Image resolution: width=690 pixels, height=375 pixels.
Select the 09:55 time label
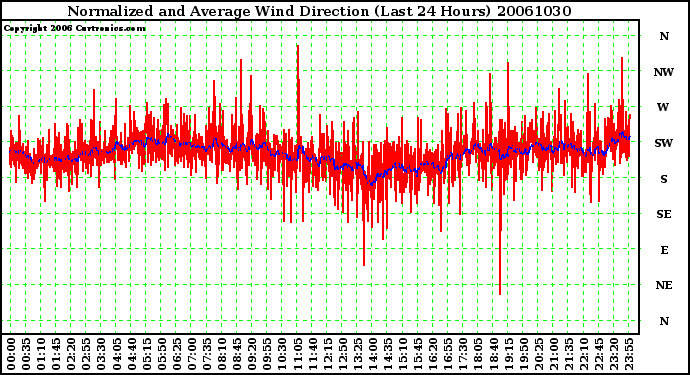267,354
